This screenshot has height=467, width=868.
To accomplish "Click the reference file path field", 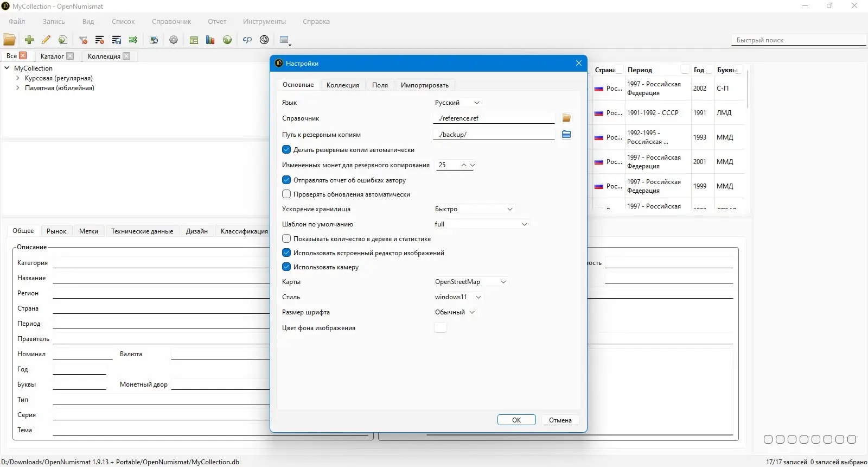I will pyautogui.click(x=494, y=118).
